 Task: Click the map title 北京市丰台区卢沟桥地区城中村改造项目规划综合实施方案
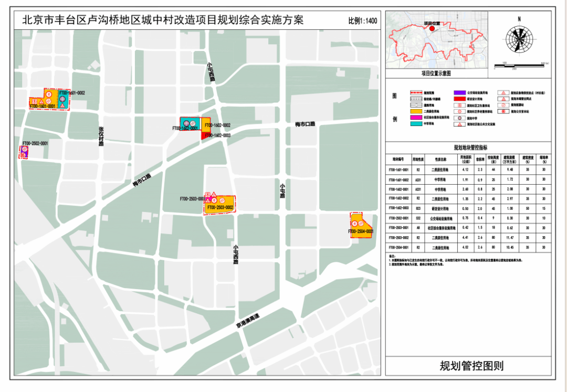tap(163, 20)
